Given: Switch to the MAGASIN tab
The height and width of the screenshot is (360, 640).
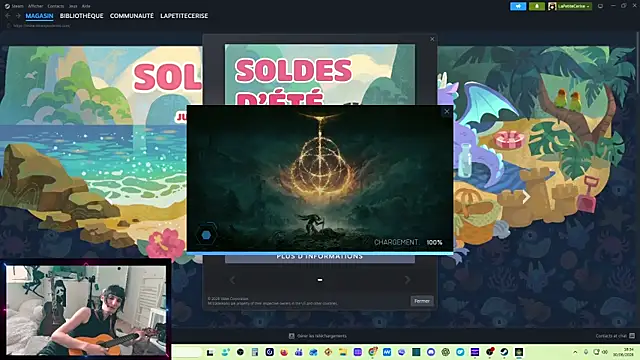Looking at the screenshot, I should click(39, 16).
